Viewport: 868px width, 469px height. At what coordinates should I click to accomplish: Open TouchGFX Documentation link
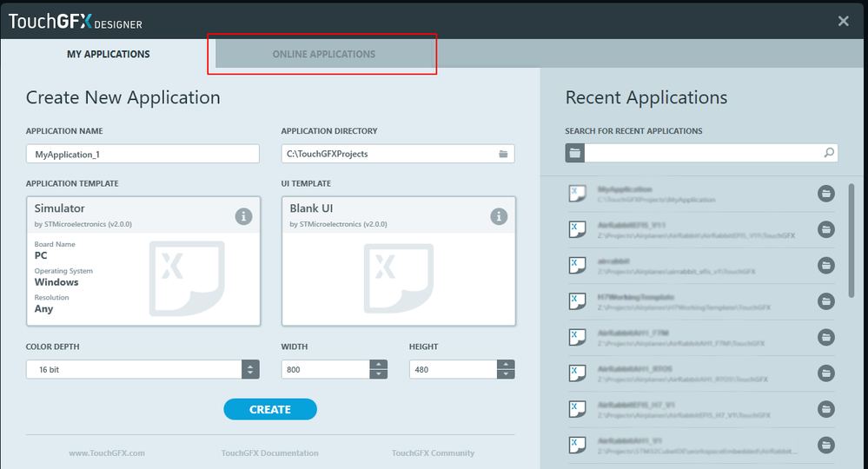click(x=269, y=453)
